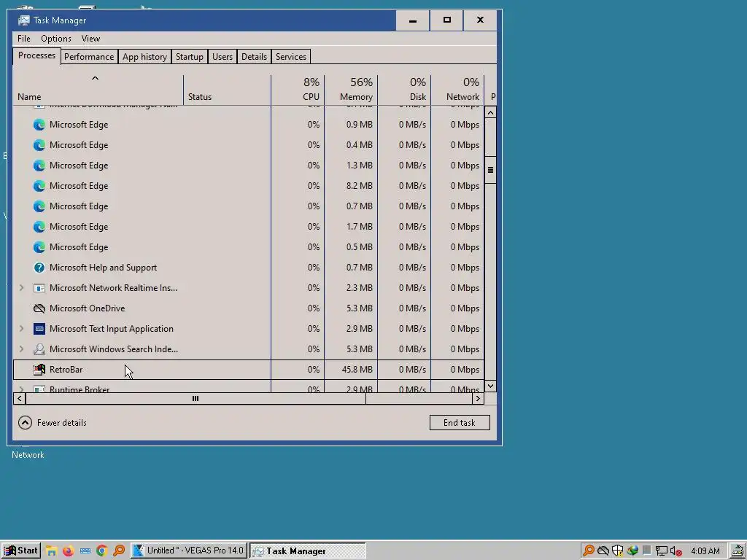Click the orange magnifier tray icon

[589, 551]
